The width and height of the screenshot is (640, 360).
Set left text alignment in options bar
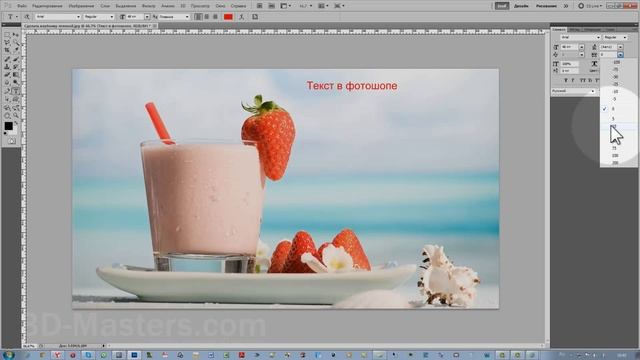(198, 17)
